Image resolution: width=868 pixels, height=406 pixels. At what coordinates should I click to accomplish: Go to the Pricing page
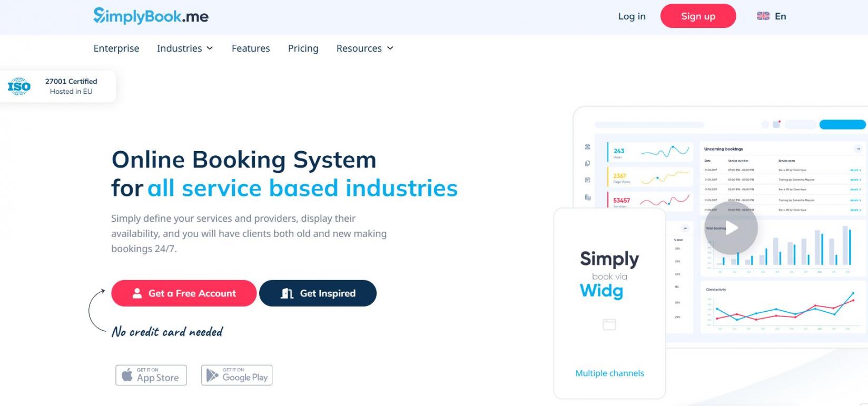(x=303, y=48)
